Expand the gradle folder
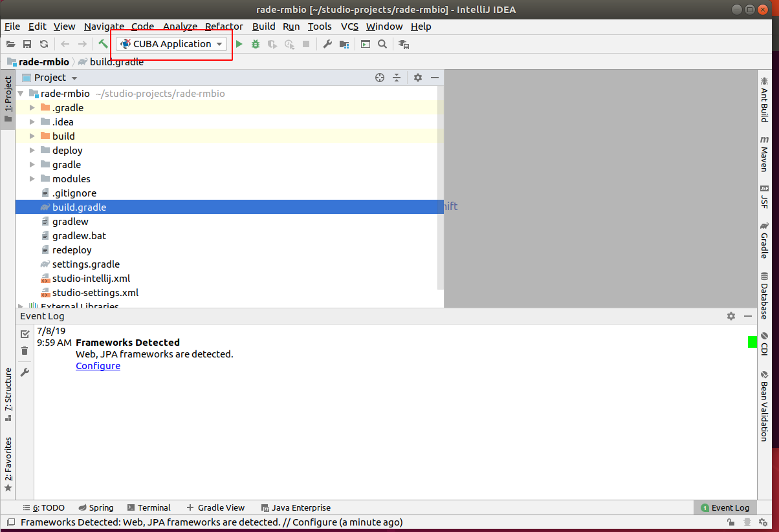 (x=32, y=165)
